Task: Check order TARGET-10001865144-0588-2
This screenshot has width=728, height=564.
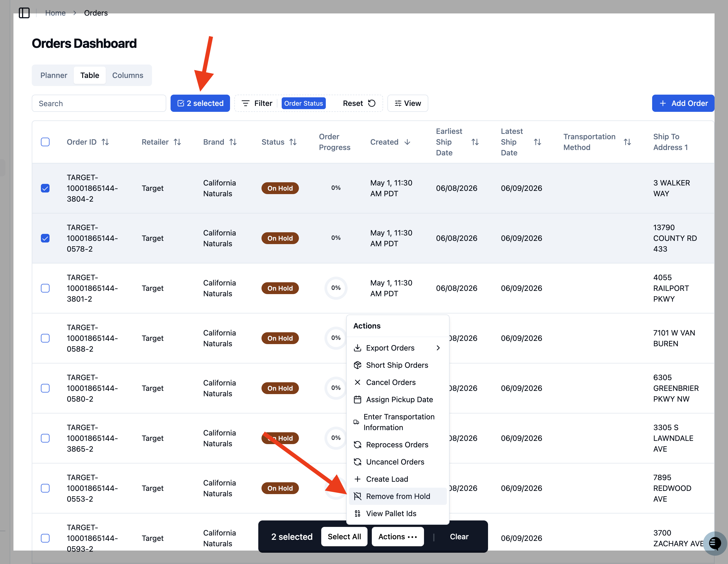Action: coord(45,338)
